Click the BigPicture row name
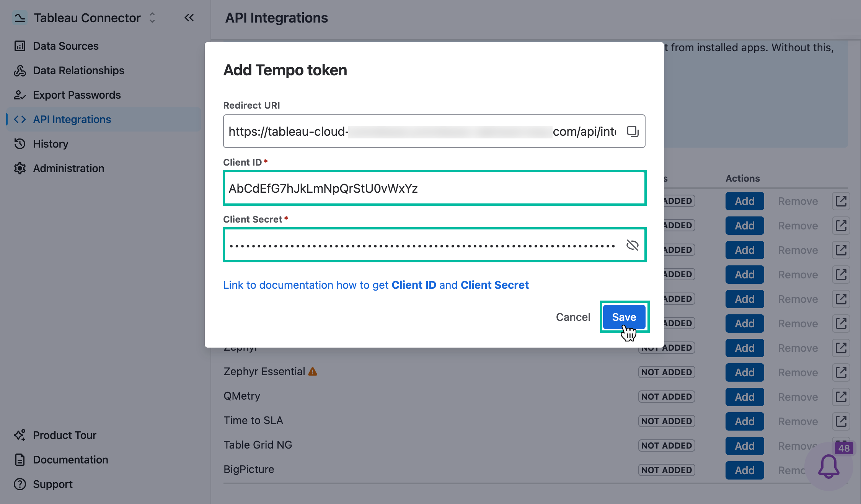The height and width of the screenshot is (504, 861). tap(249, 470)
